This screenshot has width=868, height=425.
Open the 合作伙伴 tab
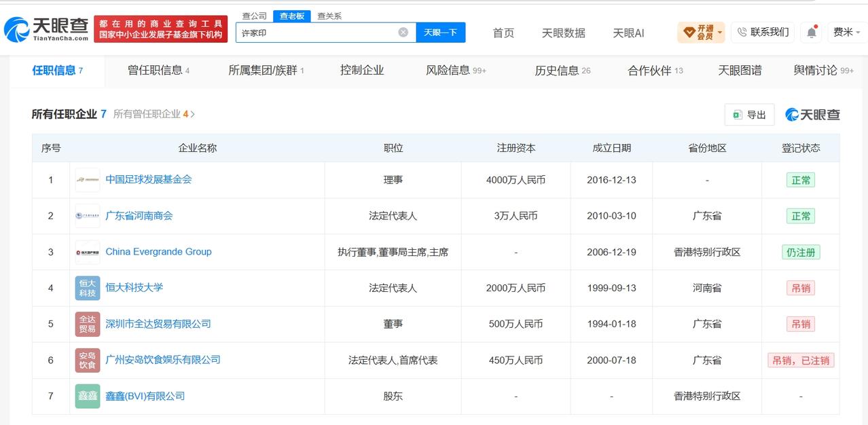655,71
